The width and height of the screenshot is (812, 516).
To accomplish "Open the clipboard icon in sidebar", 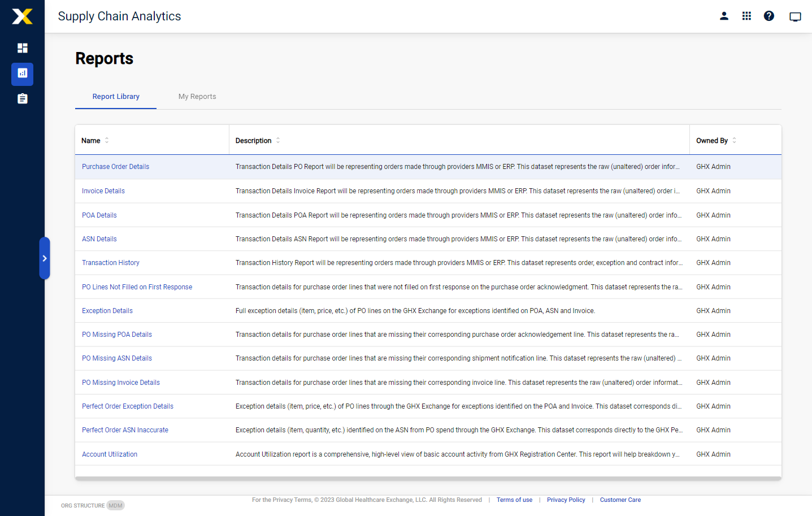I will [x=23, y=99].
